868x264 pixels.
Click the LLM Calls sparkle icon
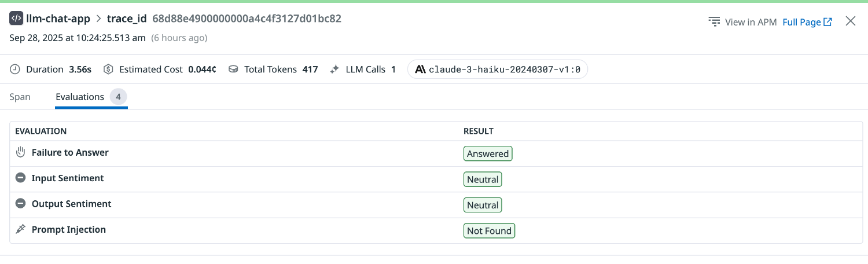coord(335,69)
